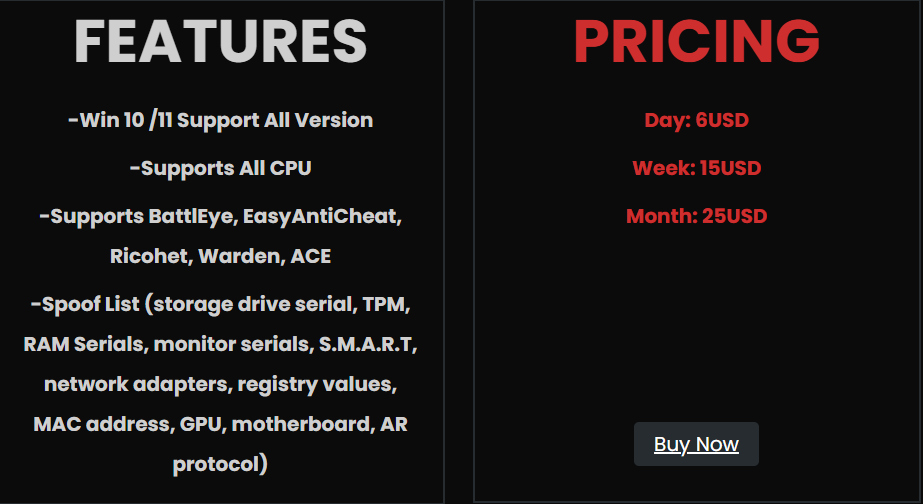Image resolution: width=923 pixels, height=504 pixels.
Task: Click the Buy Now button
Action: point(696,444)
